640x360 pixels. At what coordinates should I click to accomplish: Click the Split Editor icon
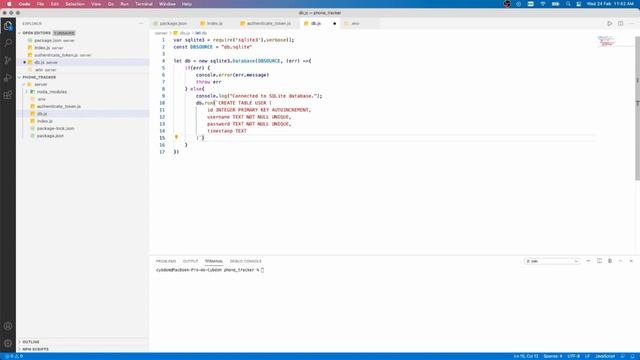(620, 24)
